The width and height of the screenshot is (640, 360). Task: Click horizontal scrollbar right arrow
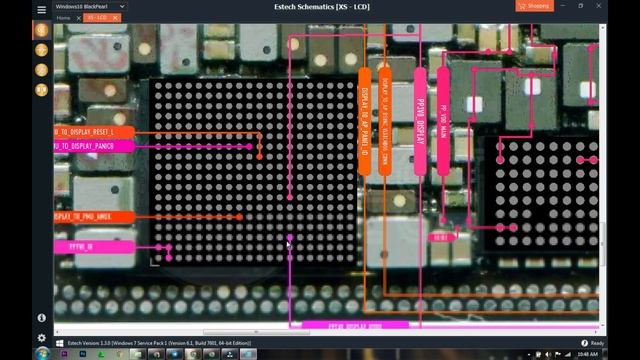coord(596,332)
